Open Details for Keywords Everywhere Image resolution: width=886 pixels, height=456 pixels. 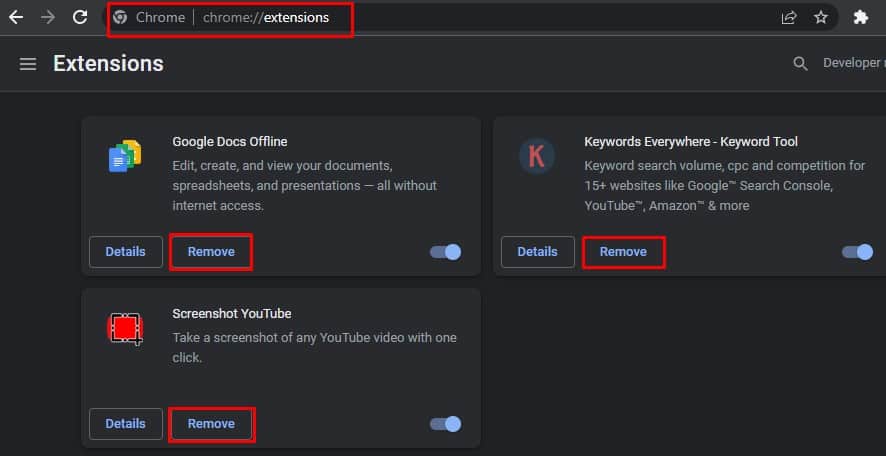(537, 252)
